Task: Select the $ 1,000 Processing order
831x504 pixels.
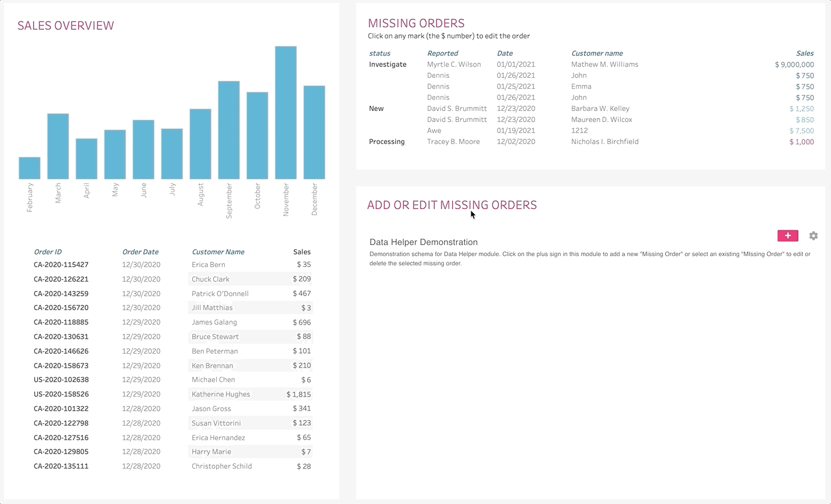Action: tap(801, 142)
